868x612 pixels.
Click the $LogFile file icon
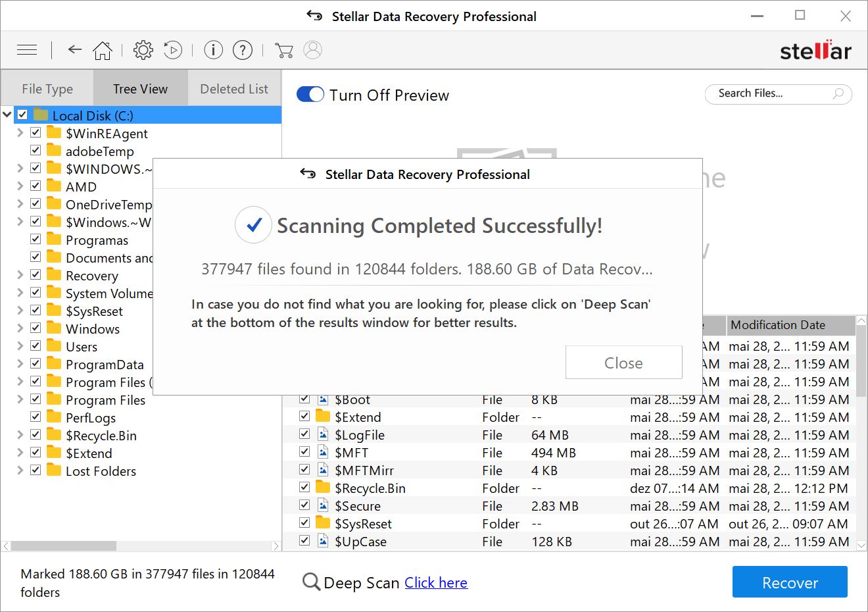[323, 434]
